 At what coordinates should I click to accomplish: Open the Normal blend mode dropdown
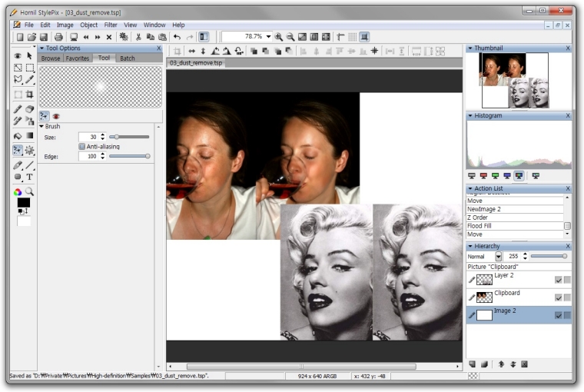(x=498, y=256)
